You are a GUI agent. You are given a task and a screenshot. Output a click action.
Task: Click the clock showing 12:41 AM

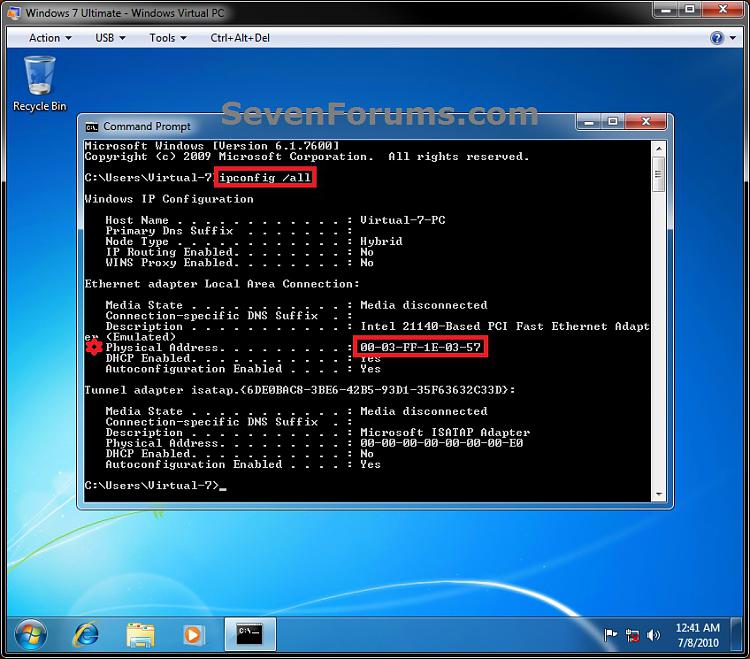697,635
